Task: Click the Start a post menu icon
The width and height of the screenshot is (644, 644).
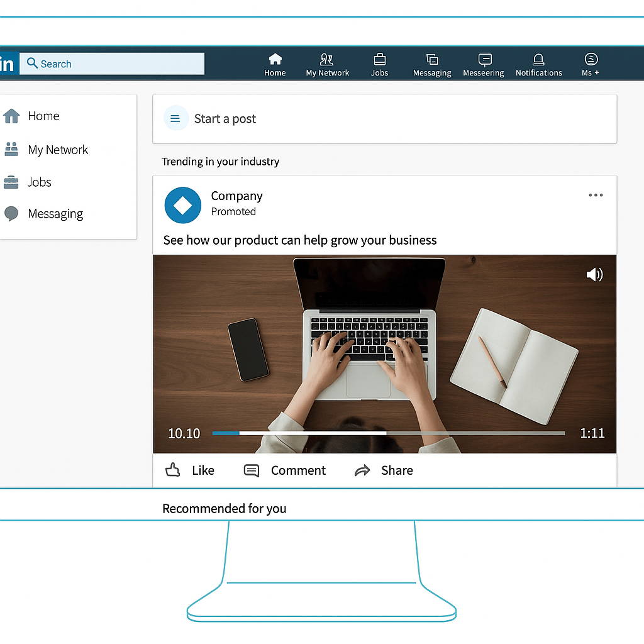Action: click(x=176, y=118)
